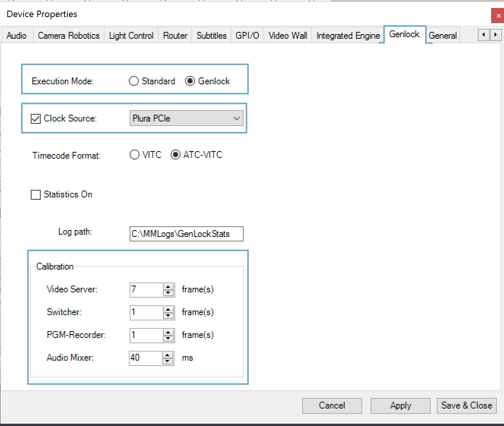Open the Clock Source dropdown
The width and height of the screenshot is (504, 426).
186,118
